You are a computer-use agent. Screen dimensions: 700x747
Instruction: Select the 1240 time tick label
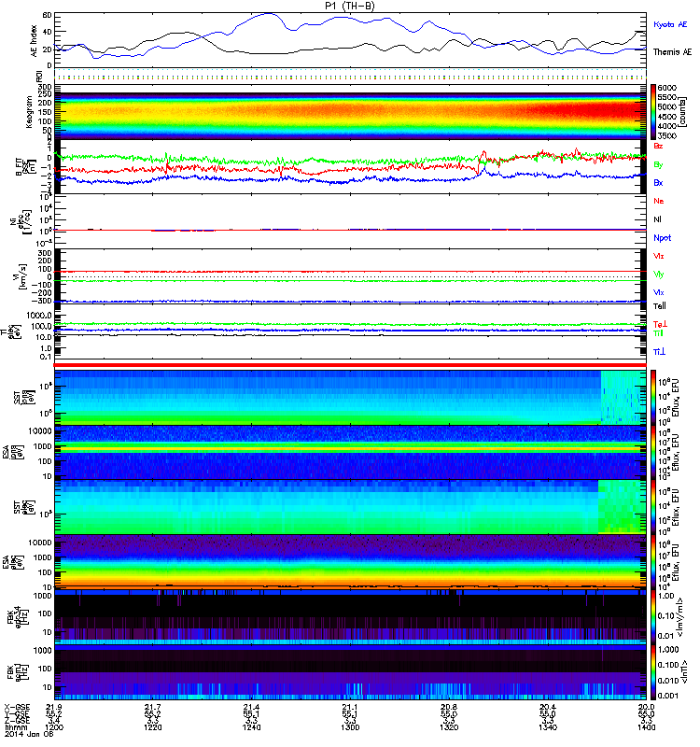251,727
